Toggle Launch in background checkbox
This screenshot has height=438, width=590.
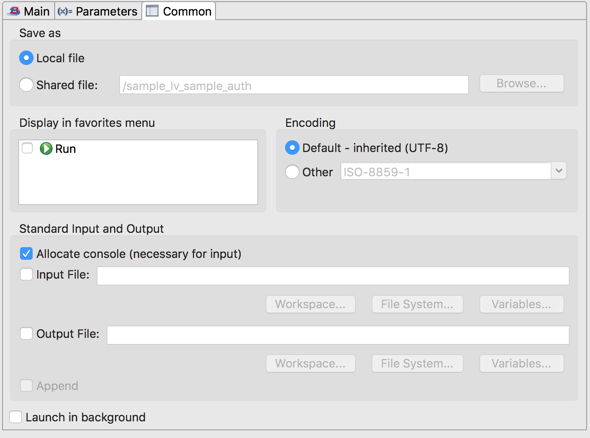click(15, 417)
